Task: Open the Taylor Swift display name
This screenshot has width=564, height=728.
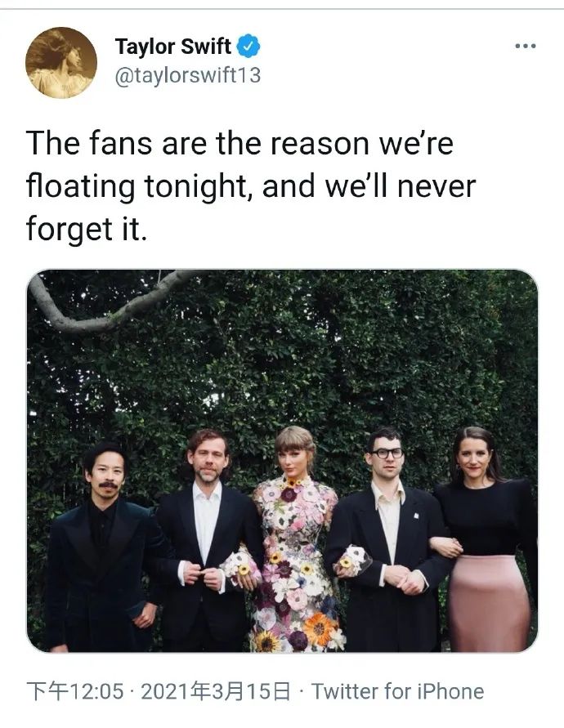Action: point(172,47)
